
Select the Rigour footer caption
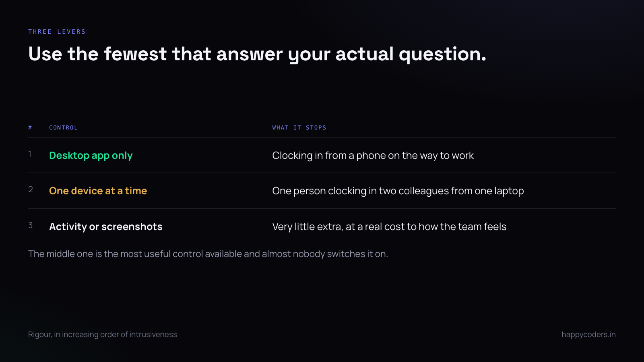click(102, 335)
